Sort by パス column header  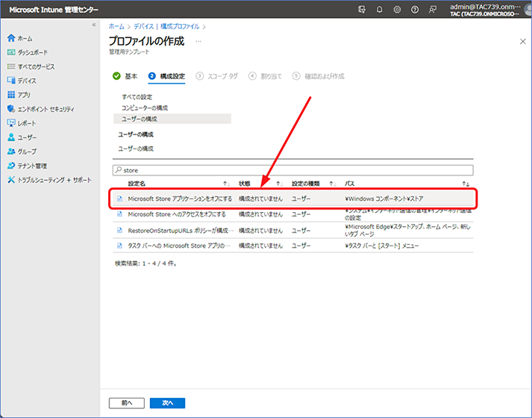click(349, 184)
